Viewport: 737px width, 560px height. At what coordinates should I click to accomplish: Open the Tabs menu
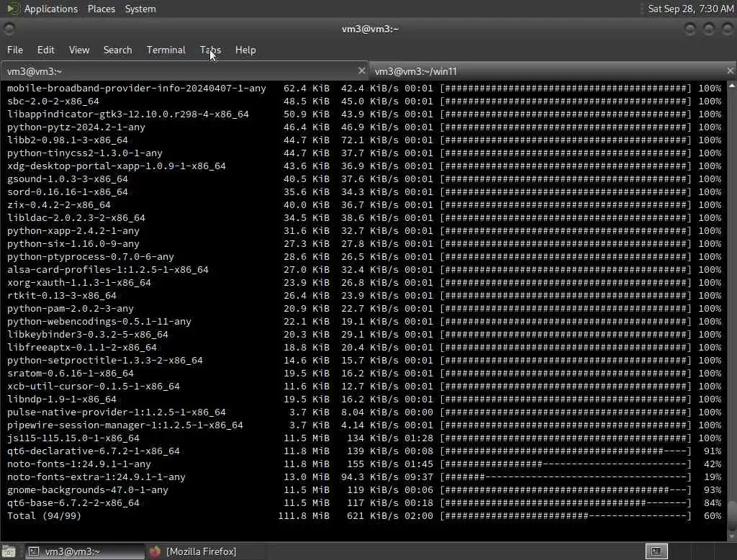210,50
